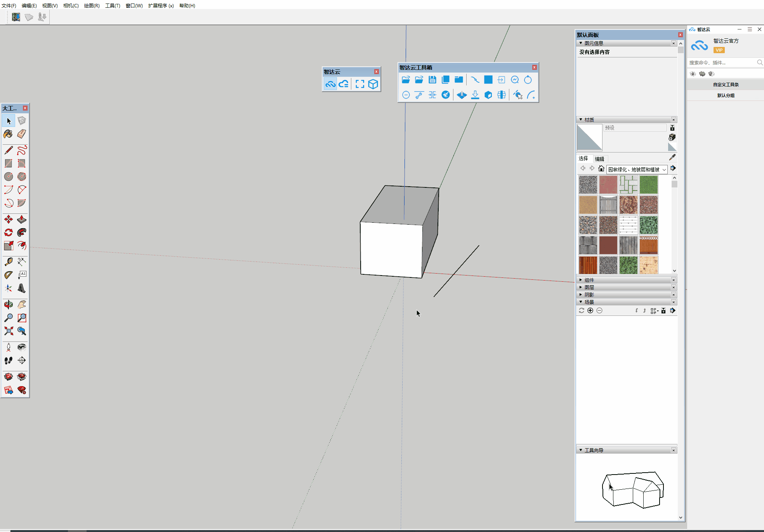
Task: Select the Eraser tool
Action: click(x=22, y=134)
